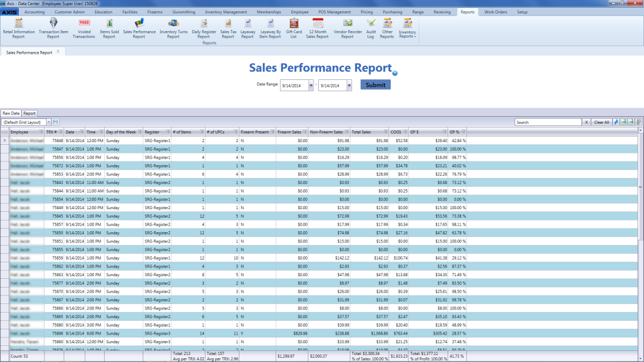Image resolution: width=644 pixels, height=362 pixels.
Task: Open filter for Day of the Week column
Action: pyautogui.click(x=139, y=131)
